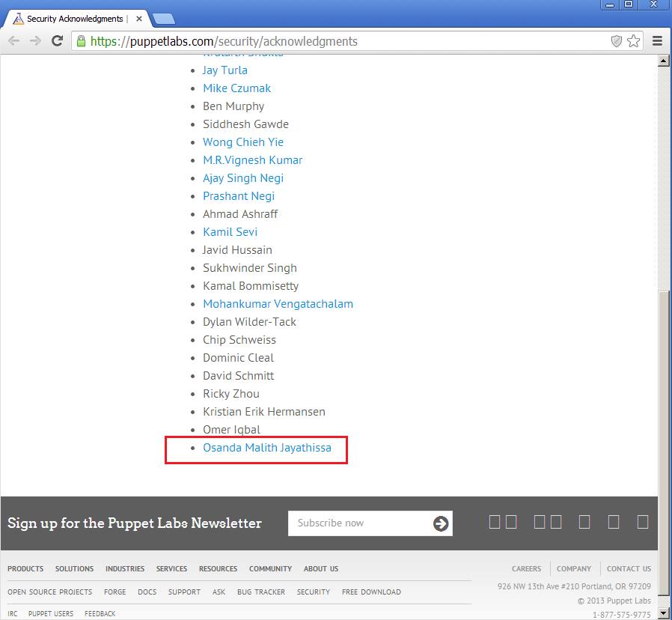
Task: Bookmark the page using the star icon
Action: (633, 41)
